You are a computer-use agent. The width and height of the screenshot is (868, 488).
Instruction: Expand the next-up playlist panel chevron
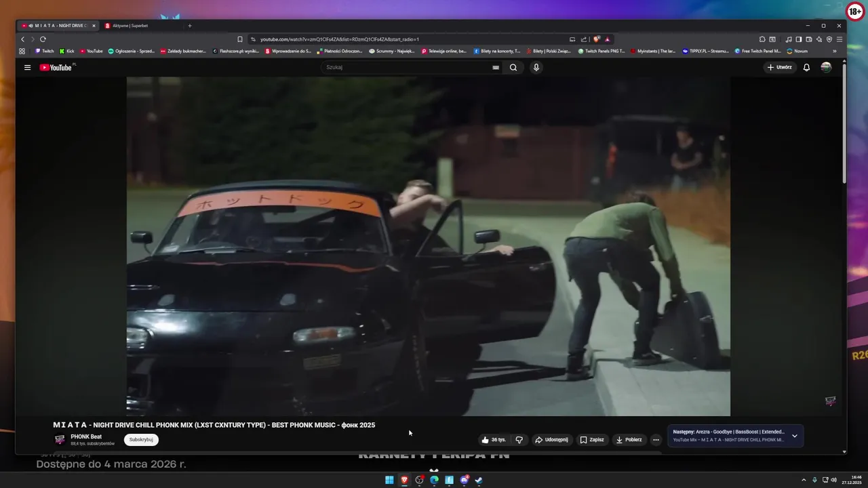[x=795, y=436]
